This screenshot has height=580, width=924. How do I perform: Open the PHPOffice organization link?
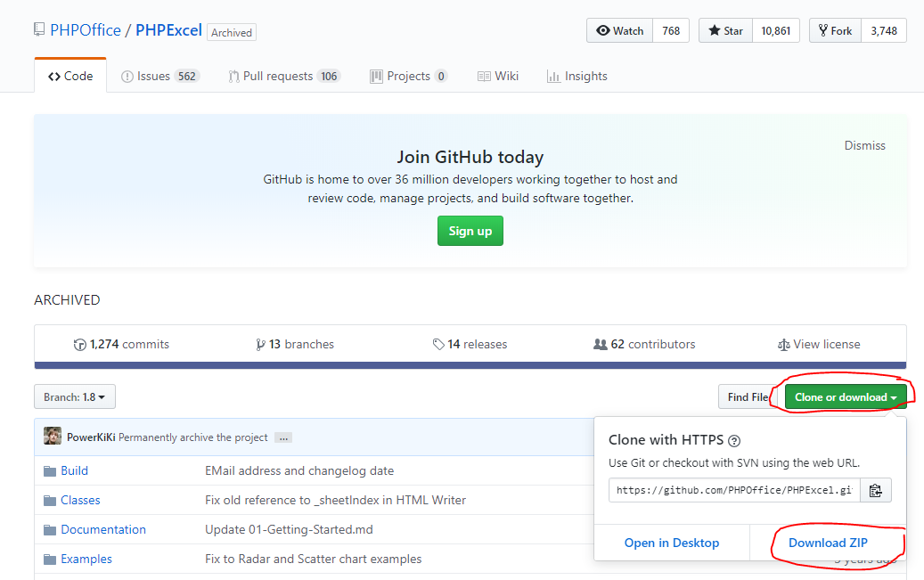(86, 30)
